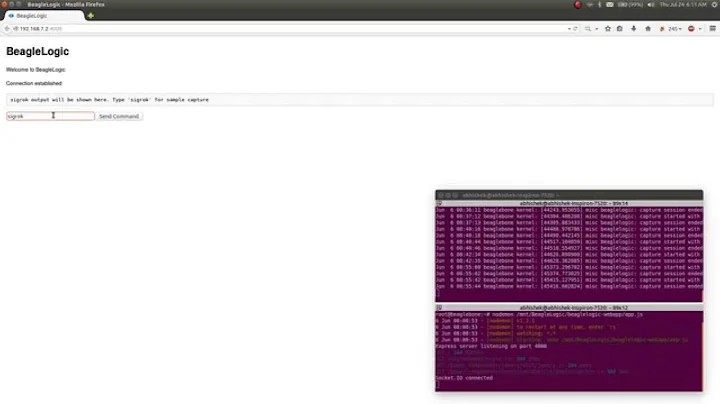Click the bottom terminal pane running nodemon
Viewport: 720px width, 404px height.
coord(569,351)
